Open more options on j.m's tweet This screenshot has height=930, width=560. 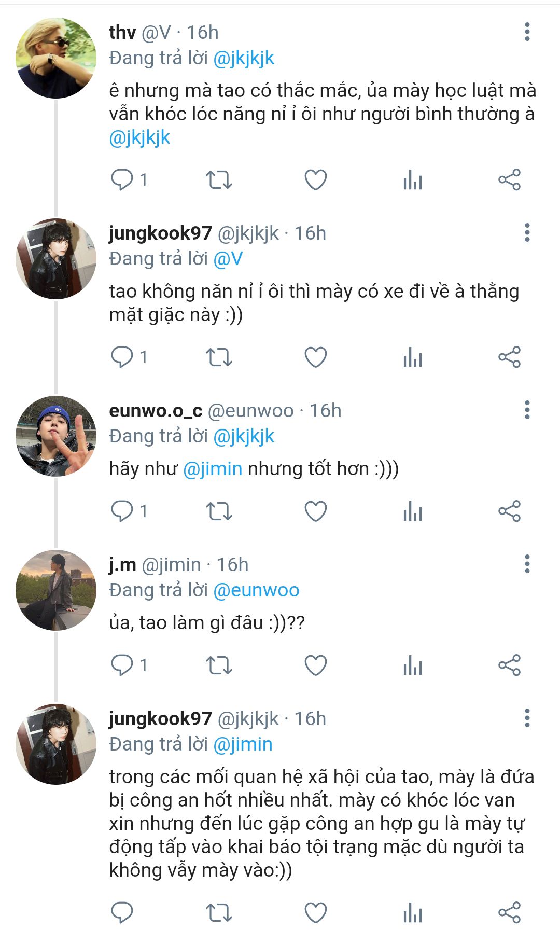point(527,564)
